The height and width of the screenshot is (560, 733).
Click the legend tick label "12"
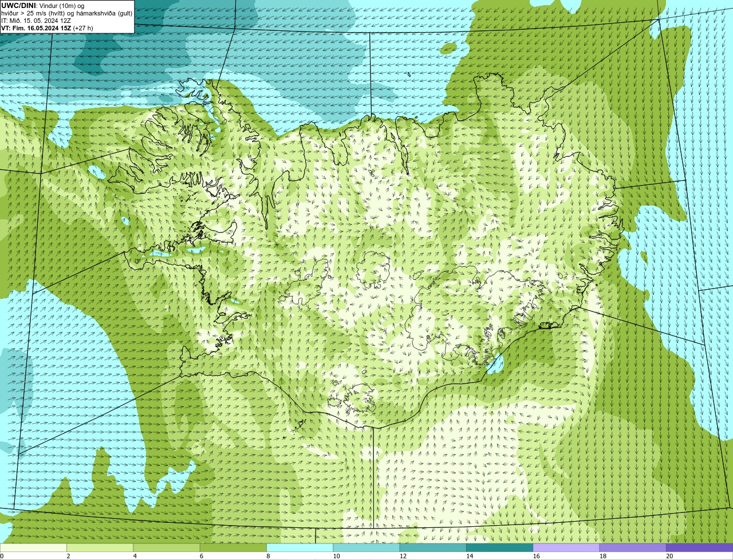tap(403, 556)
